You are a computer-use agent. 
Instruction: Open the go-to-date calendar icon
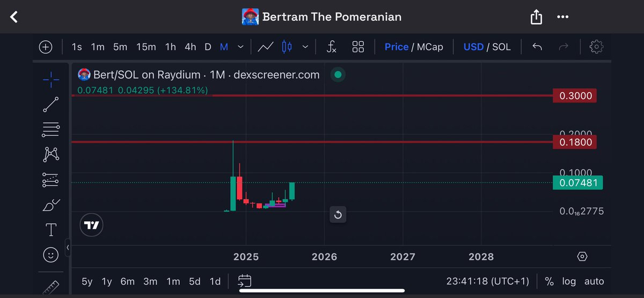245,281
